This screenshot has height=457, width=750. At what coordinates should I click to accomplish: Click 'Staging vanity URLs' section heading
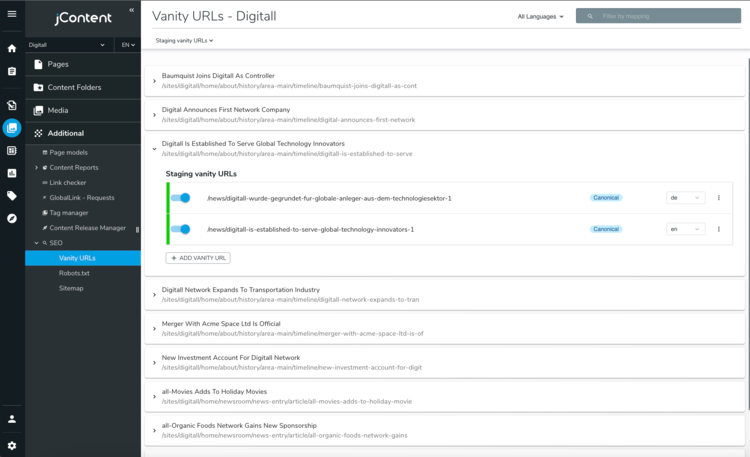[201, 174]
